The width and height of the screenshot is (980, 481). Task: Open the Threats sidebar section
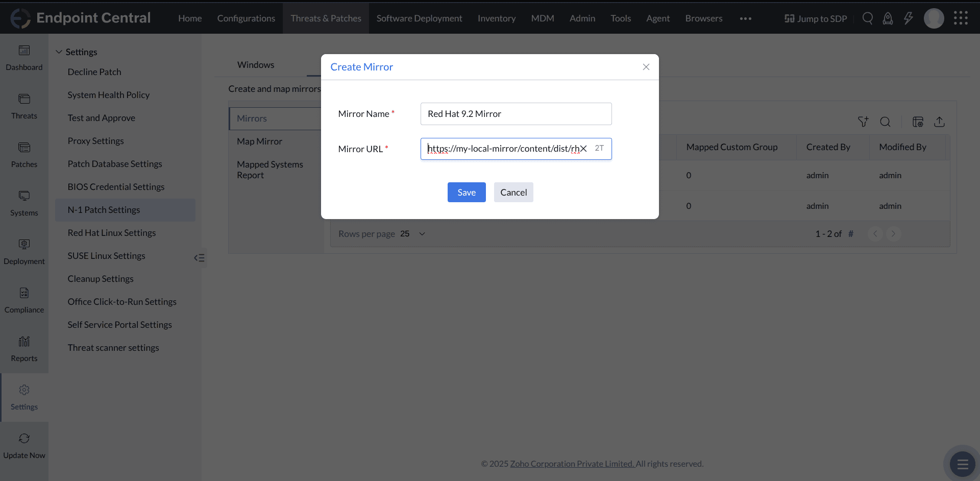coord(24,107)
